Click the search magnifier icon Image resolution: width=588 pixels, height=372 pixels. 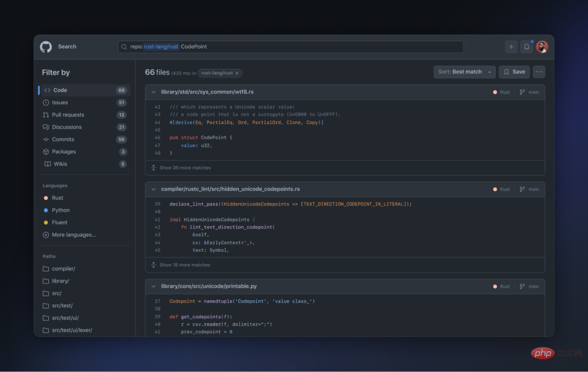click(124, 47)
